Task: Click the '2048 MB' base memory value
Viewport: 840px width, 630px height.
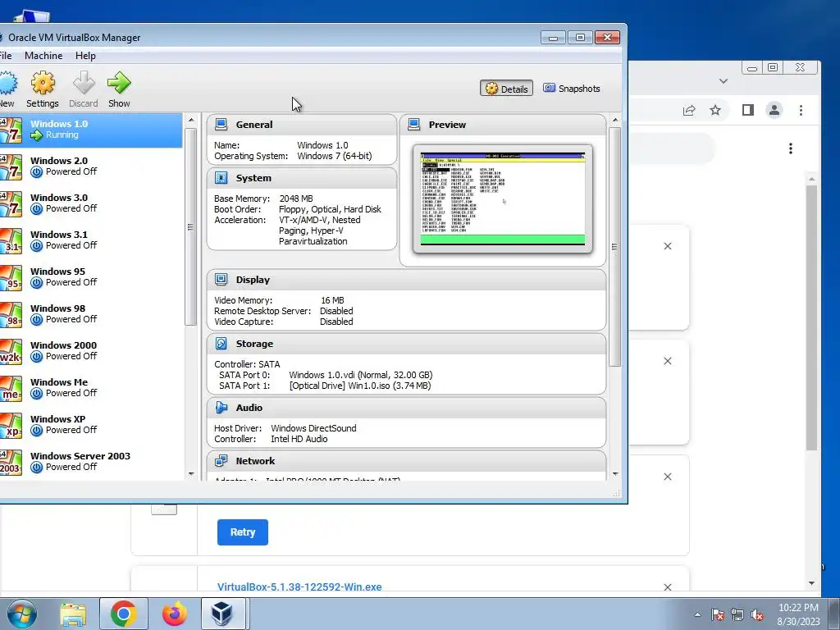Action: click(x=295, y=199)
